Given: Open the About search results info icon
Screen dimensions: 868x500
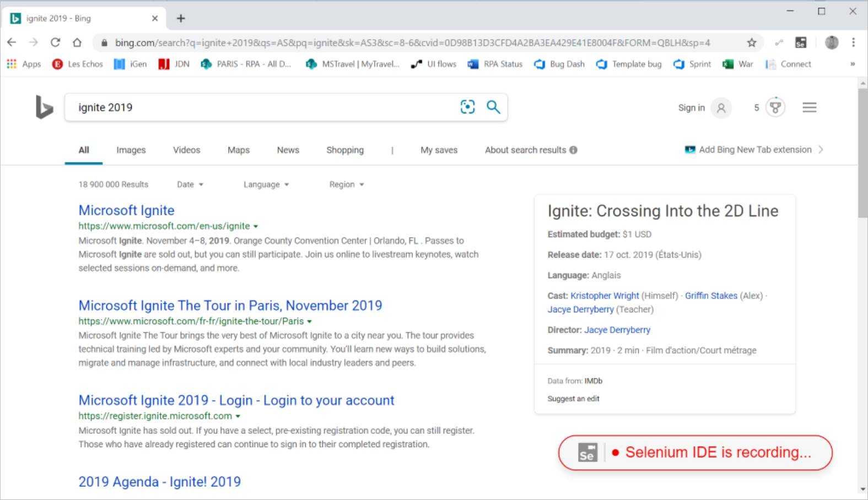Looking at the screenshot, I should point(573,150).
